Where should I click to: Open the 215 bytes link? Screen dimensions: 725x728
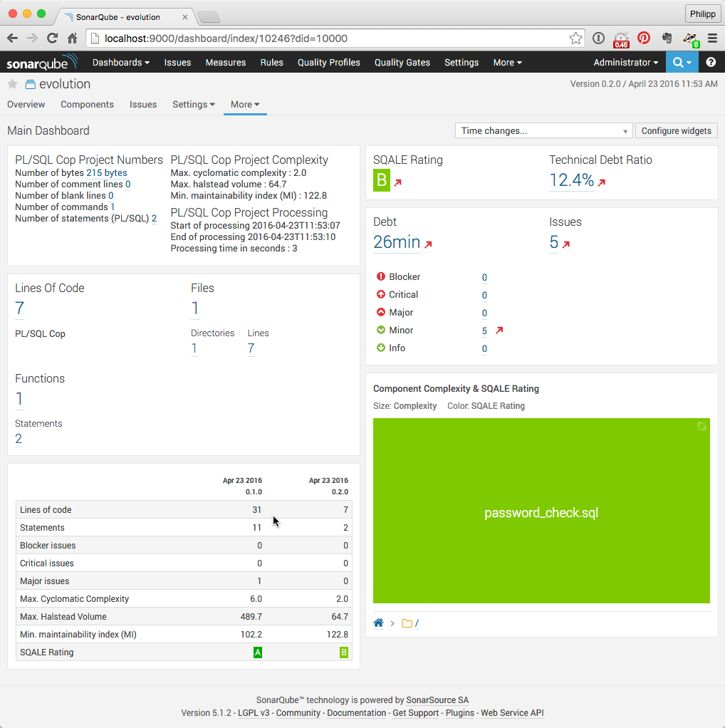(x=107, y=172)
